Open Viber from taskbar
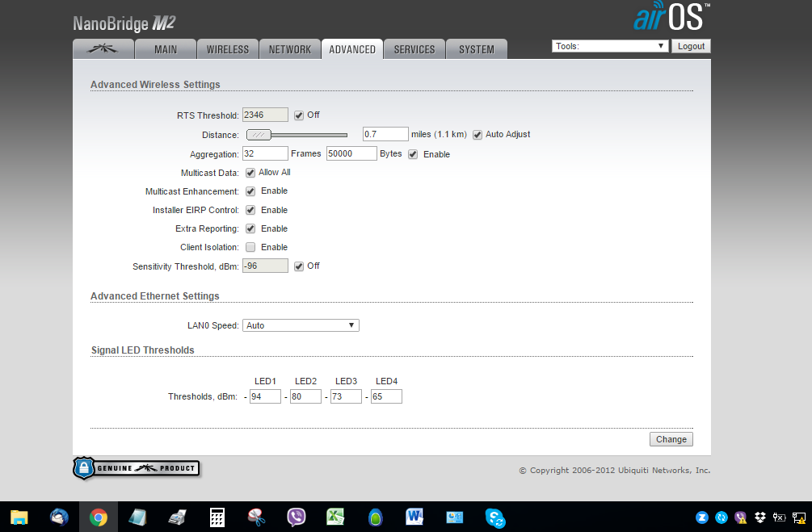This screenshot has width=812, height=532. (297, 517)
